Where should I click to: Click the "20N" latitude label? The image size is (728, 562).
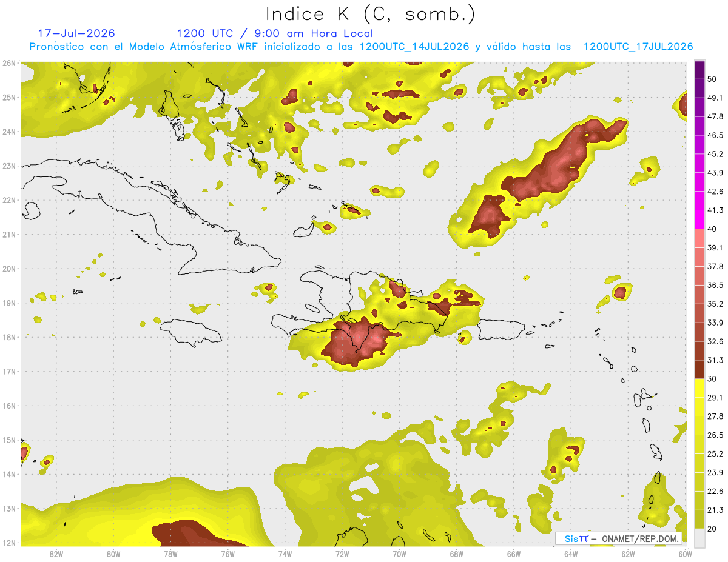(x=9, y=269)
